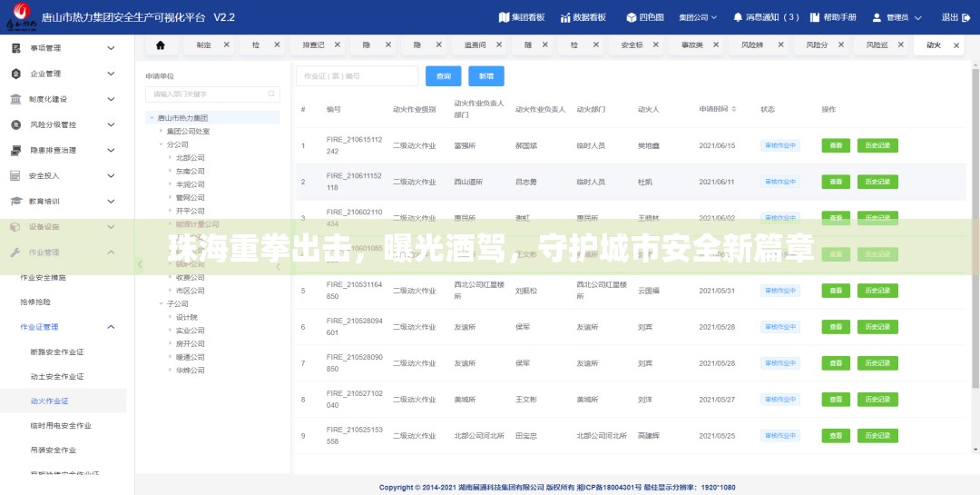
Task: Close the 动火 tab
Action: [x=955, y=45]
